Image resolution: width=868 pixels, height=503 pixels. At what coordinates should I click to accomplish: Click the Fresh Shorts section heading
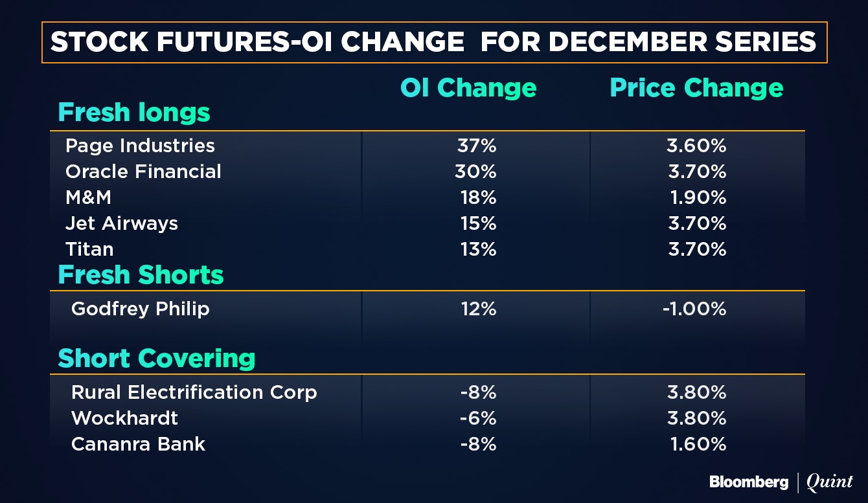[x=141, y=275]
